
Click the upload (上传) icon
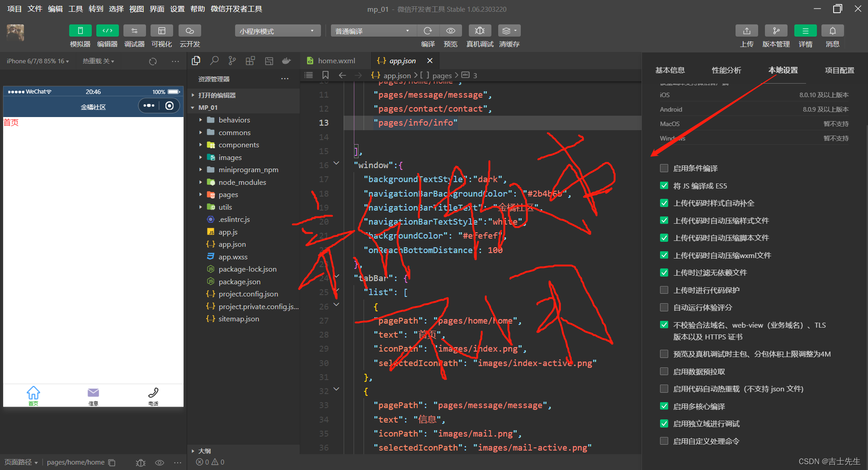[x=747, y=31]
